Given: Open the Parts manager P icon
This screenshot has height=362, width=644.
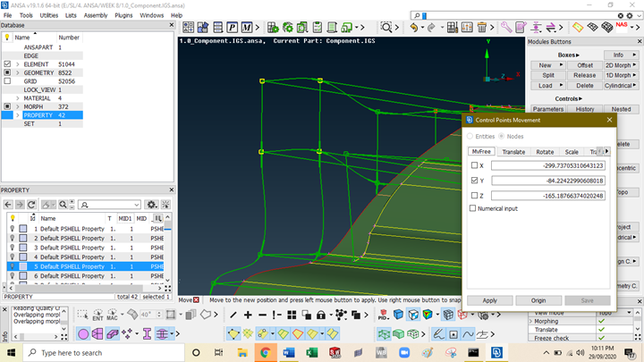Looking at the screenshot, I should click(x=232, y=28).
